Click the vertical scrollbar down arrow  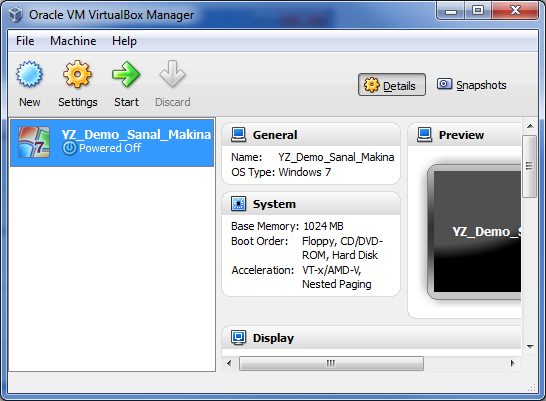pyautogui.click(x=530, y=346)
